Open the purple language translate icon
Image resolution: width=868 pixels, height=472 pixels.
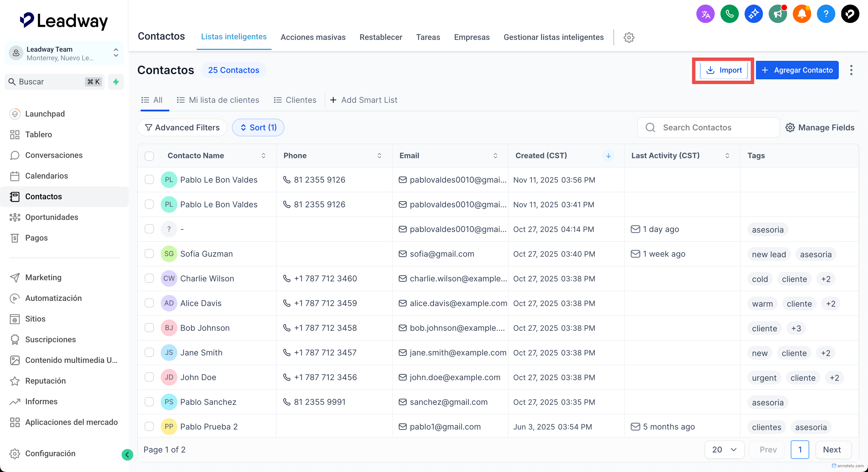click(705, 14)
